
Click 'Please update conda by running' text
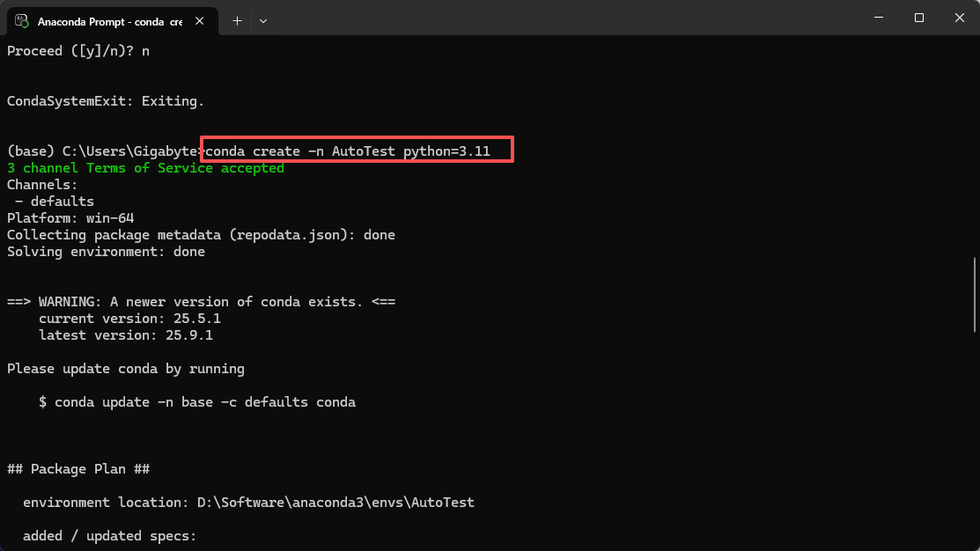126,369
